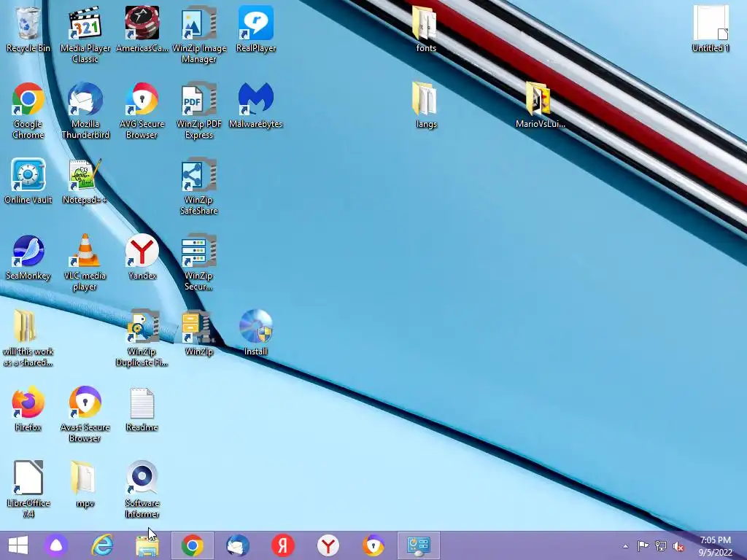
Task: Launch AVG Secure Browser shortcut
Action: 142,111
